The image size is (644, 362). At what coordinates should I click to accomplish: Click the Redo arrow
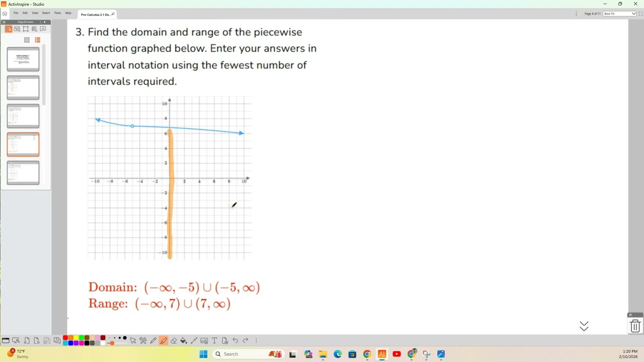coord(245,340)
